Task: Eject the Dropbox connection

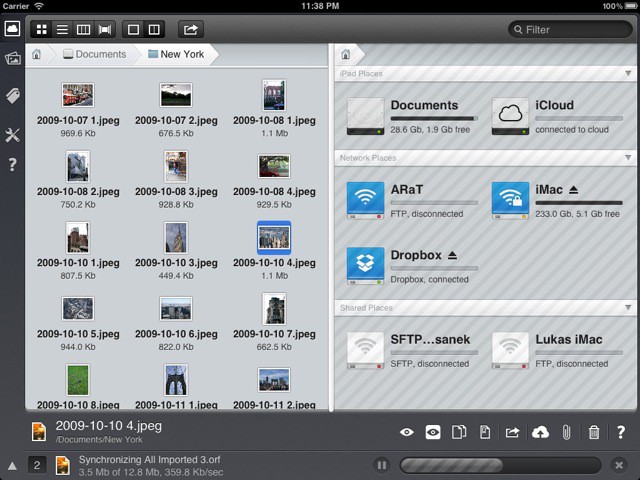Action: click(452, 256)
